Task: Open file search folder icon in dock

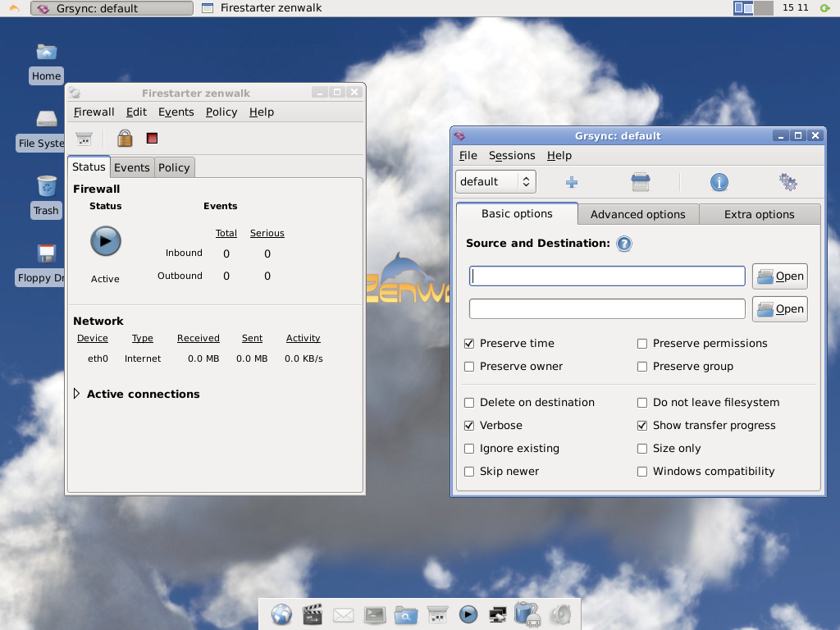Action: coord(405,615)
